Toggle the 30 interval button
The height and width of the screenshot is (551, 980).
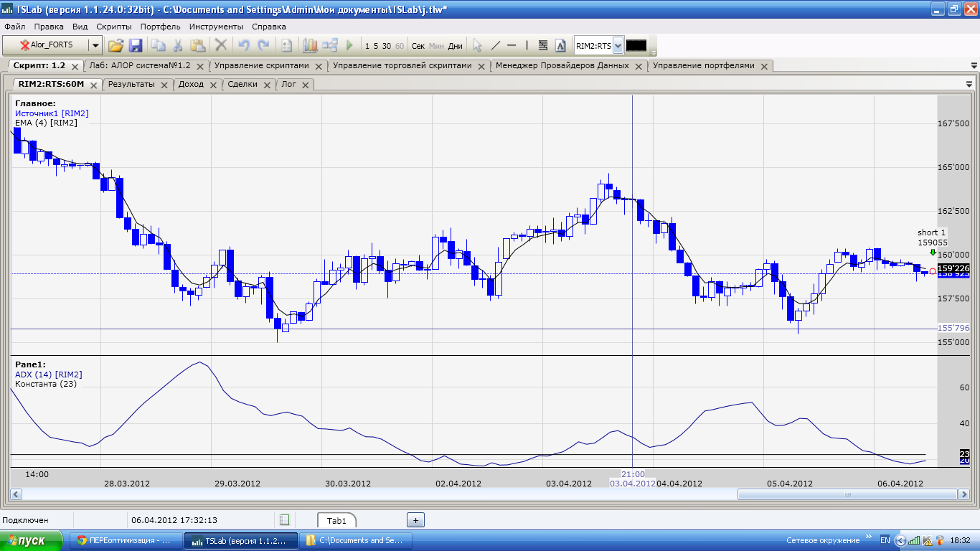[387, 46]
